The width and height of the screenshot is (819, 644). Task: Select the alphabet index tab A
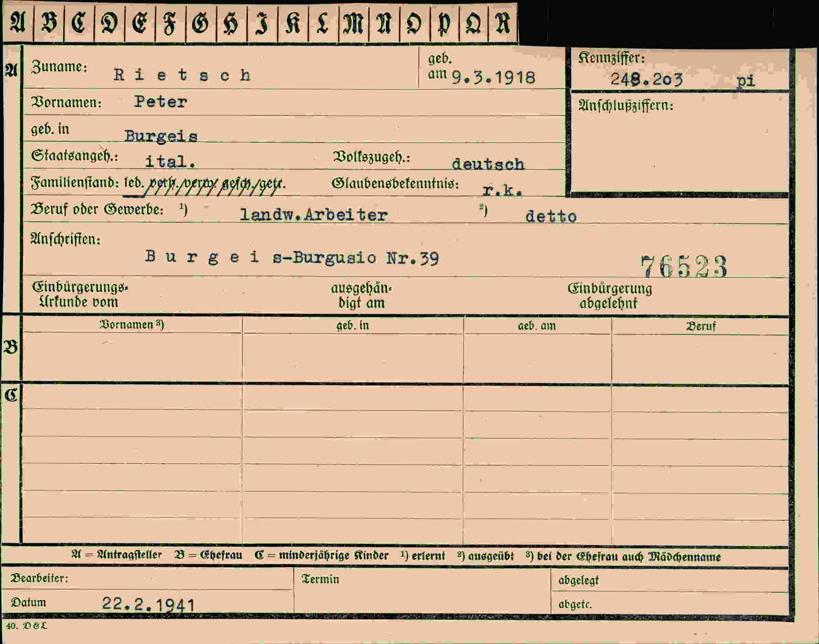(x=18, y=23)
